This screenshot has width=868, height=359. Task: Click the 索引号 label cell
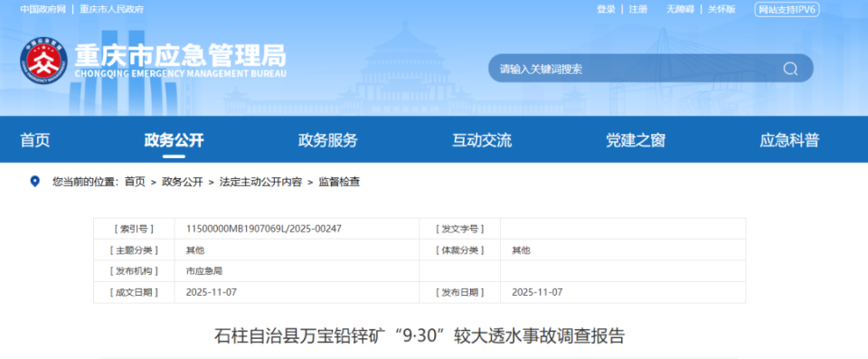tap(134, 229)
